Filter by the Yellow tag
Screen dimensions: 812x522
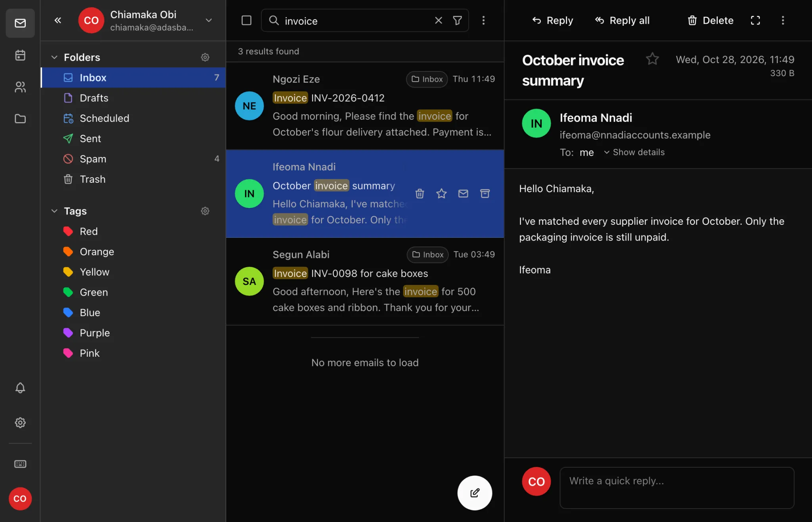click(x=134, y=272)
